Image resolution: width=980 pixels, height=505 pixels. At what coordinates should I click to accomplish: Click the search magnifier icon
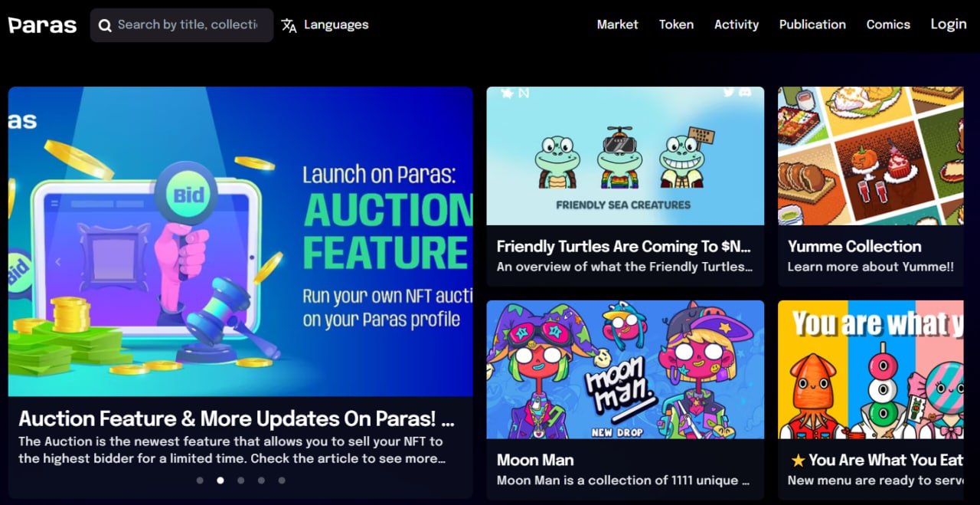105,25
